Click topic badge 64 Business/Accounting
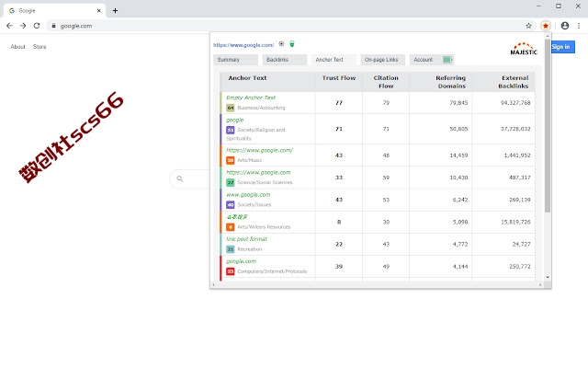This screenshot has width=588, height=368. coord(231,108)
